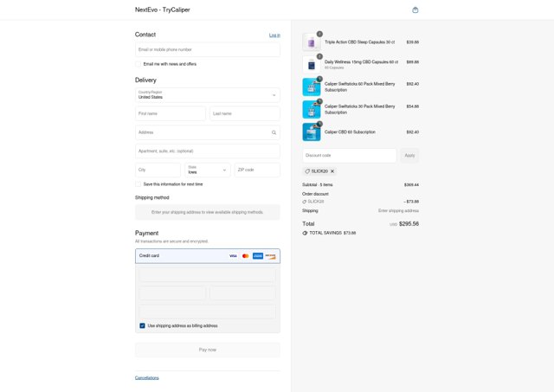
Task: Focus the Address field
Action: 208,132
